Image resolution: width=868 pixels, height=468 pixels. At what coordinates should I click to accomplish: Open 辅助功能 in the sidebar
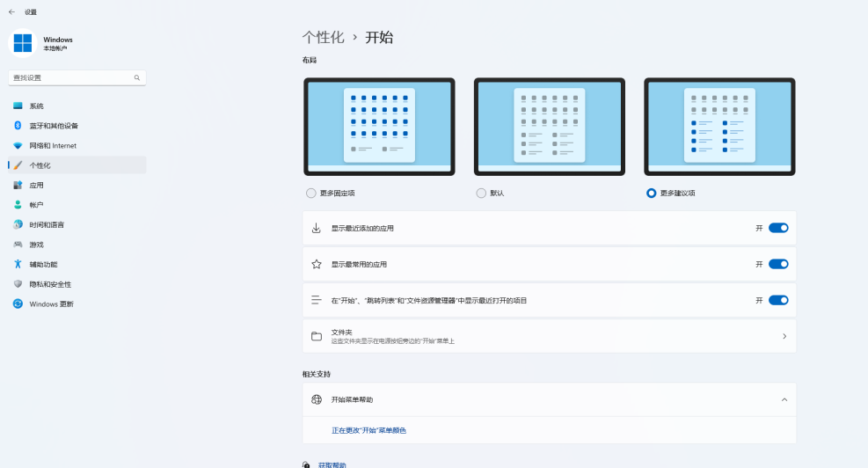coord(77,264)
